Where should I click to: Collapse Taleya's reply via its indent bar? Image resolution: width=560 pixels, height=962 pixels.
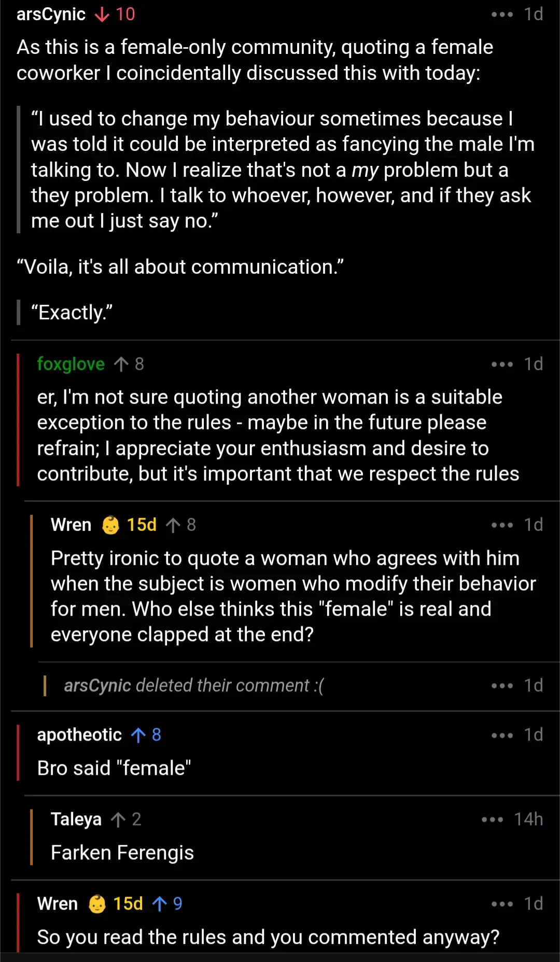point(32,836)
